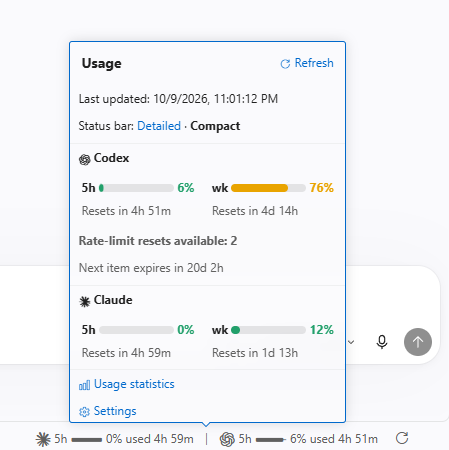449x450 pixels.
Task: Click 'Resets in 4d 14h' text
Action: click(255, 211)
